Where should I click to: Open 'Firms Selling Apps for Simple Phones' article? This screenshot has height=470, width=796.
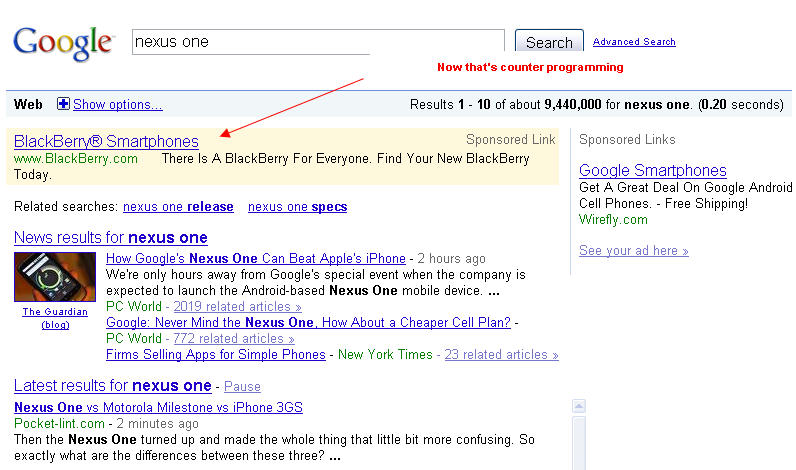[216, 354]
